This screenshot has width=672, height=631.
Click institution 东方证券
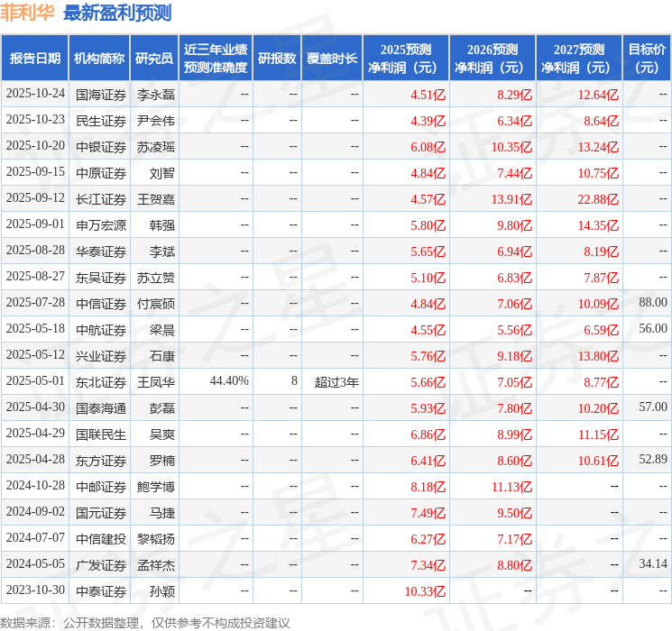pyautogui.click(x=101, y=460)
